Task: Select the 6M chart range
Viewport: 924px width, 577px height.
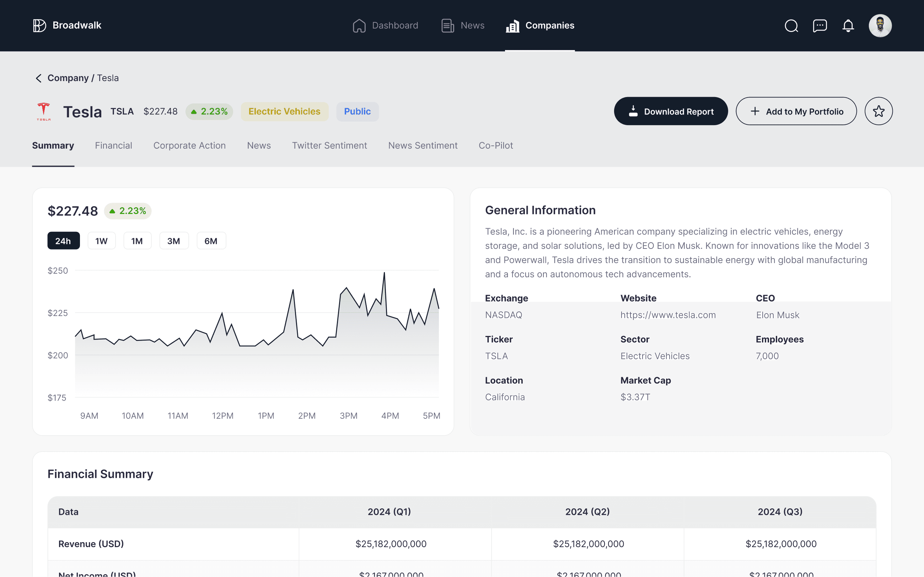Action: click(211, 241)
